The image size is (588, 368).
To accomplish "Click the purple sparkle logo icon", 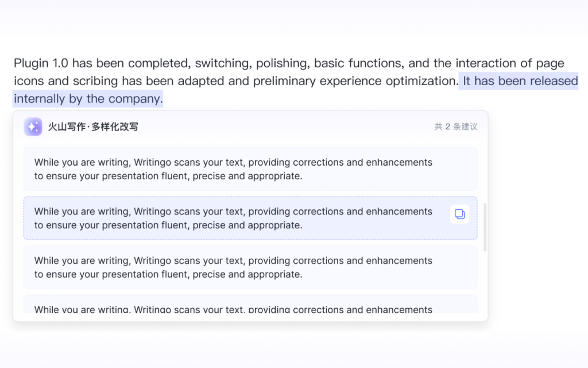I will (33, 126).
